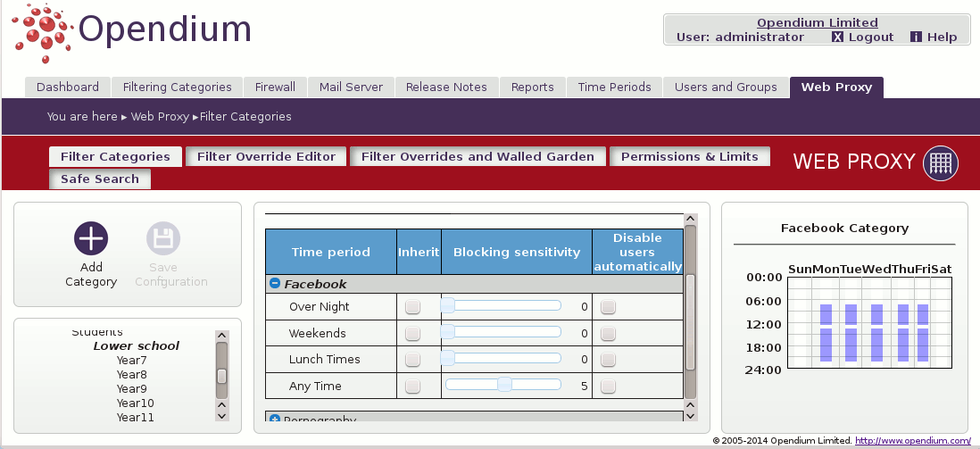Click the Logout link text
This screenshot has height=449, width=980.
click(x=870, y=37)
